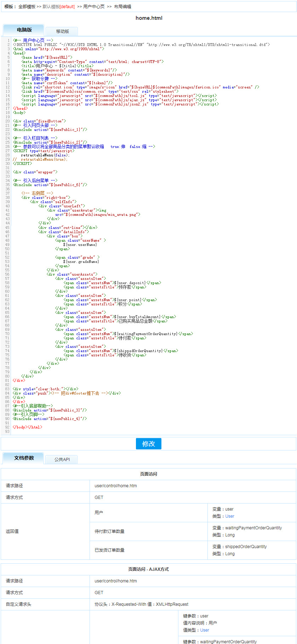Click the json2.js script tag line
The image size is (297, 644).
[120, 104]
